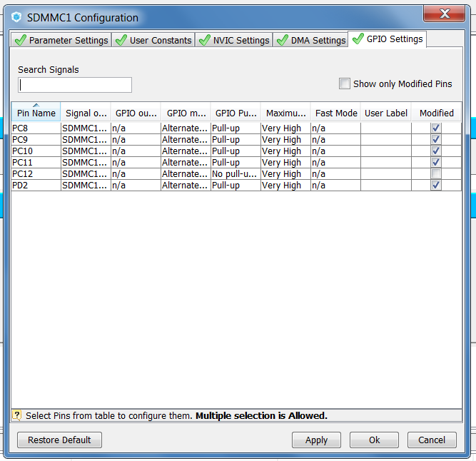Close the SDMMC1 Configuration dialog

tap(445, 14)
